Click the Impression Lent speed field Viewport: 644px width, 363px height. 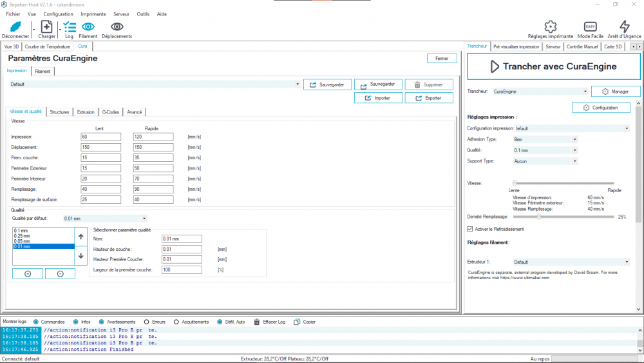click(x=100, y=137)
